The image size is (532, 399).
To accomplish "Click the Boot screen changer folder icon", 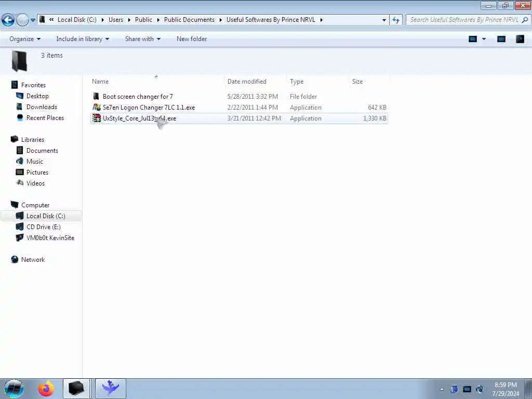I will tap(96, 97).
